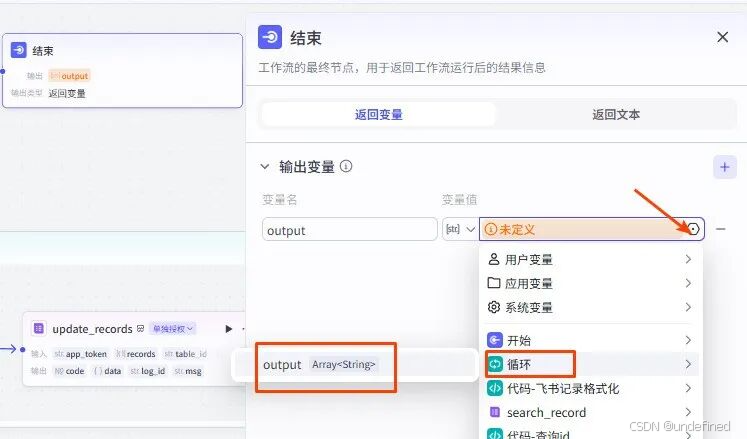
Task: Click update_records node input connector dot
Action: (x=22, y=349)
